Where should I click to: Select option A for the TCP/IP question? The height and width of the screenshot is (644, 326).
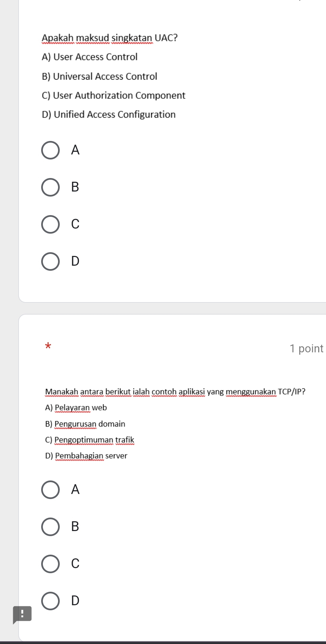[51, 490]
